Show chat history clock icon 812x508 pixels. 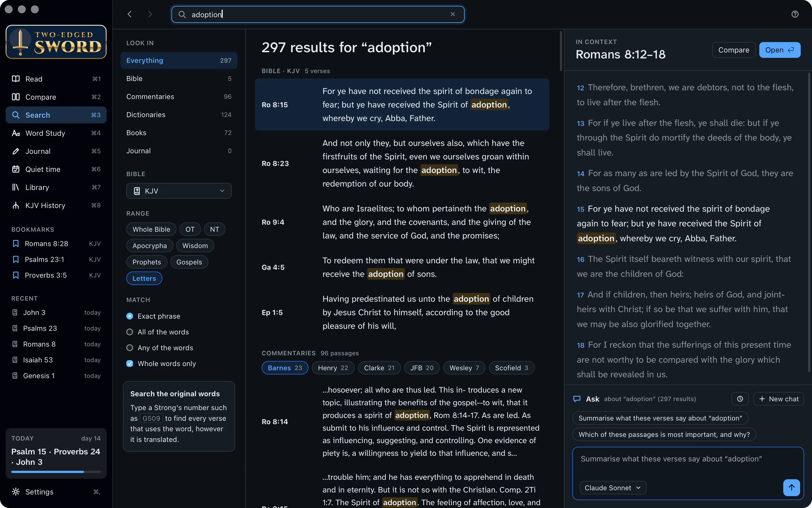(x=740, y=399)
